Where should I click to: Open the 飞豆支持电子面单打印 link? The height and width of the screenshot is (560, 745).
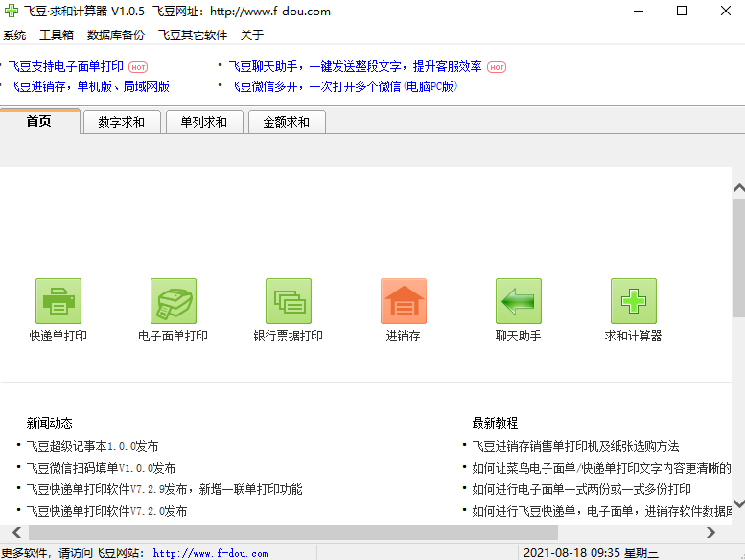[x=66, y=67]
